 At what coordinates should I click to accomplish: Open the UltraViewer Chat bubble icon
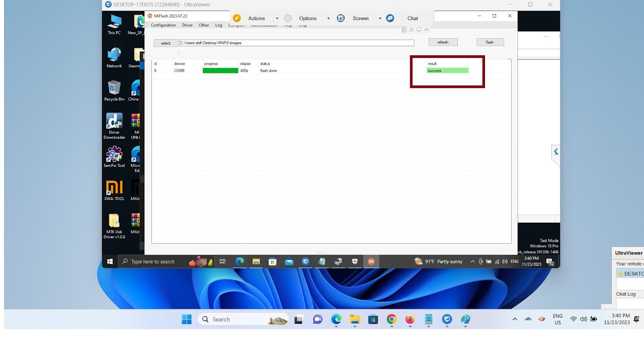click(390, 18)
